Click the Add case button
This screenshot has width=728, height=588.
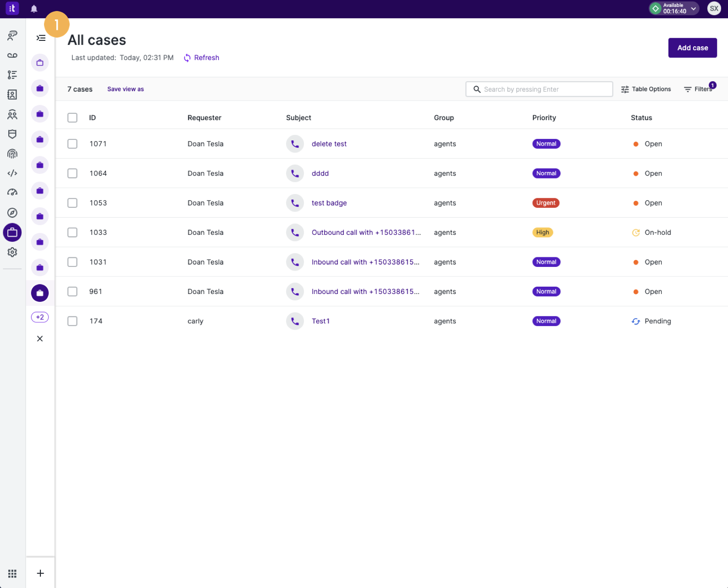coord(692,48)
